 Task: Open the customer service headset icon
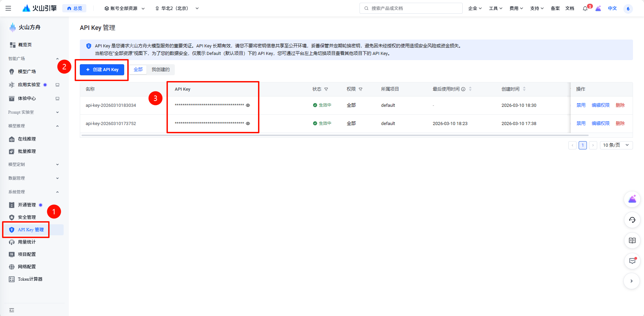pyautogui.click(x=632, y=220)
